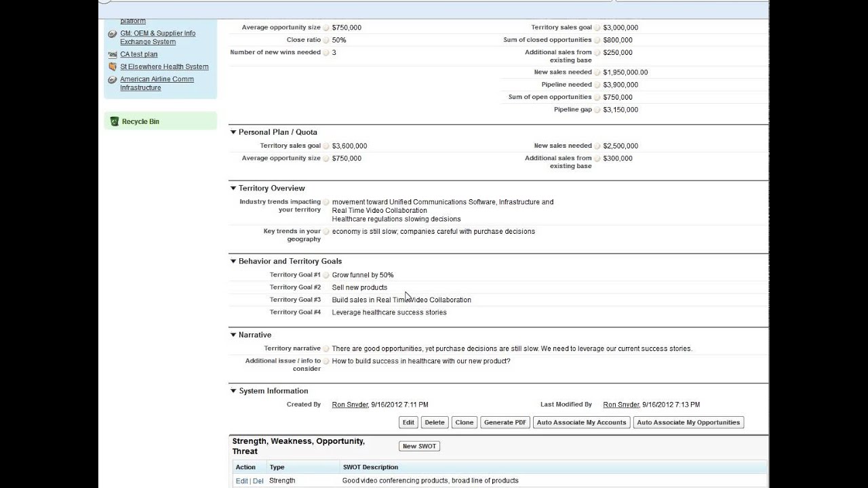Click help icon beside $3,600,000 Territory sales goal
This screenshot has width=868, height=488.
click(326, 146)
